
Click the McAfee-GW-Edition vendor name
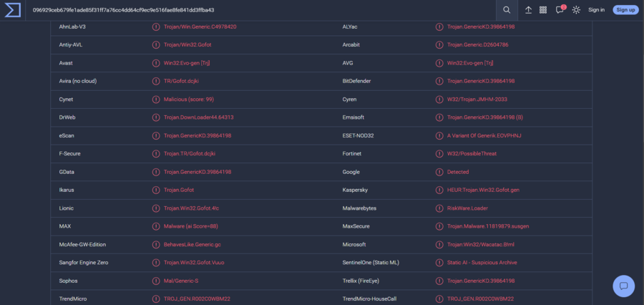coord(82,245)
